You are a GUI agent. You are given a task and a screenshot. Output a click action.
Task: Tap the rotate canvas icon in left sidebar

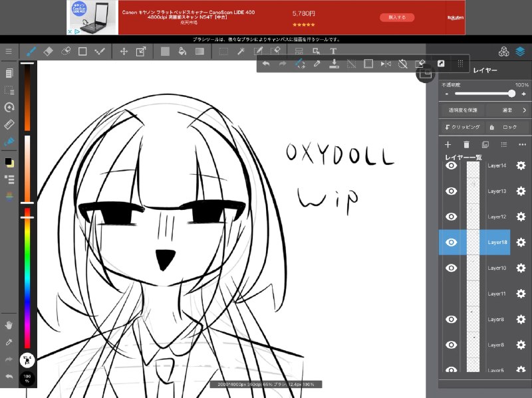click(9, 108)
